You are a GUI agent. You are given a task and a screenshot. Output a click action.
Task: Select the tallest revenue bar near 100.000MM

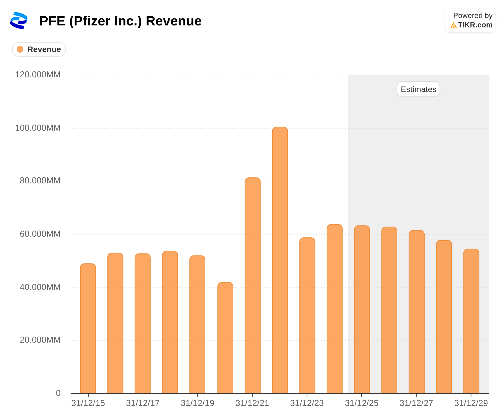280,260
